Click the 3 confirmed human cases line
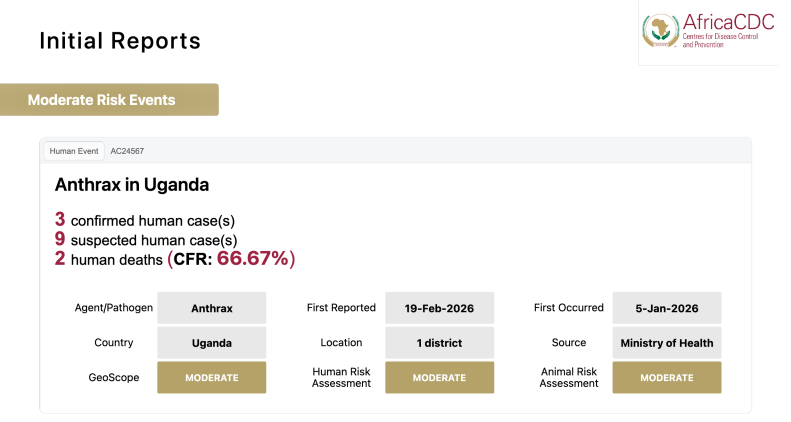The height and width of the screenshot is (422, 791). coord(145,220)
